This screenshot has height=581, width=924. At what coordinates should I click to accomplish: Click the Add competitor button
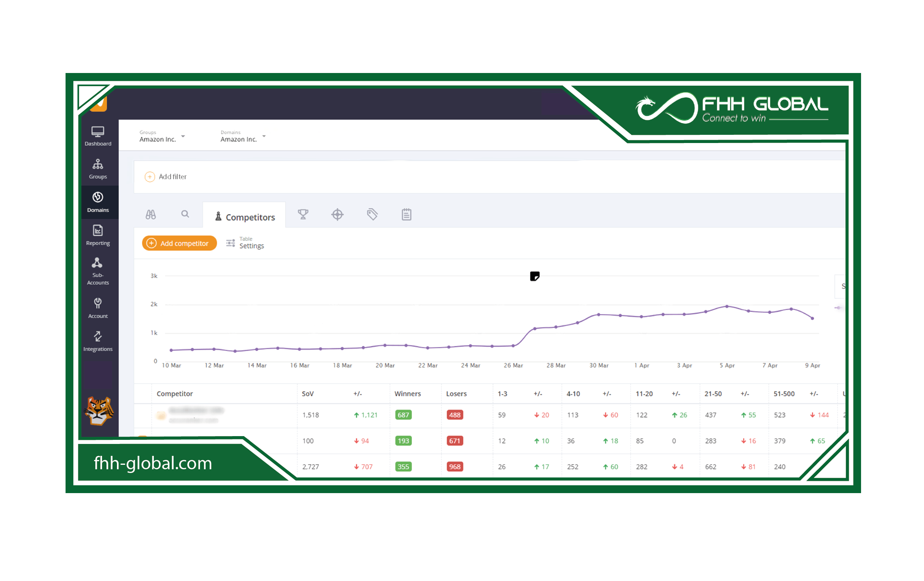tap(179, 243)
